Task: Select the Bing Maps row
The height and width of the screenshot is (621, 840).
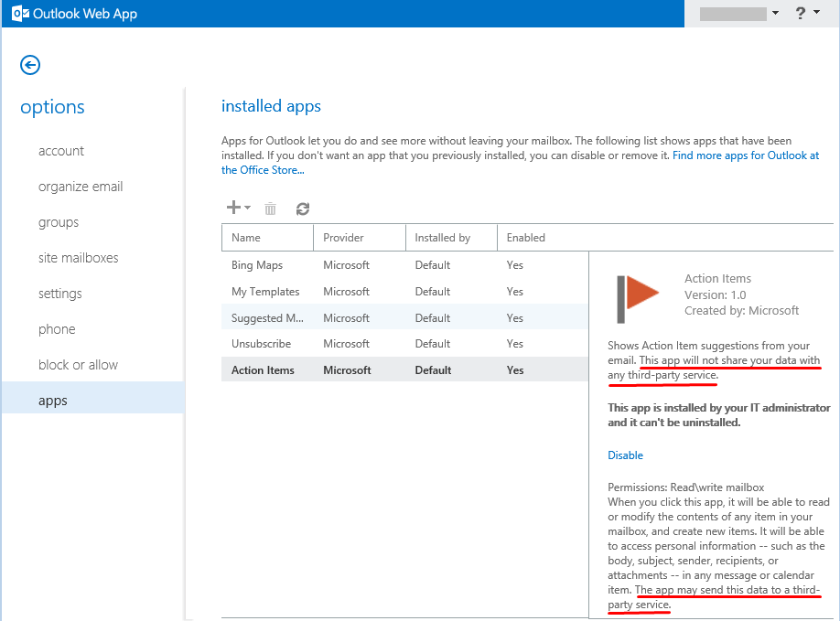Action: pos(404,265)
